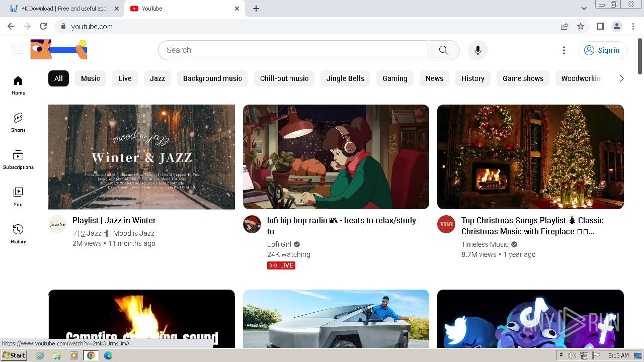Screen dimensions: 644x362
Task: Open History from the sidebar
Action: [18, 234]
